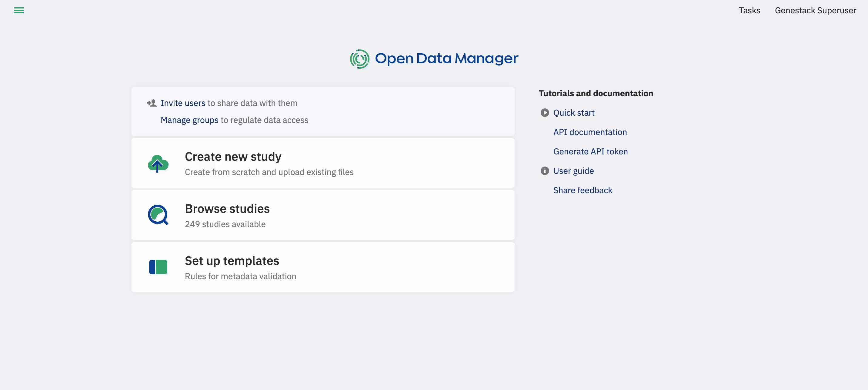
Task: Click 'Rules for metadata validation' text
Action: click(241, 276)
